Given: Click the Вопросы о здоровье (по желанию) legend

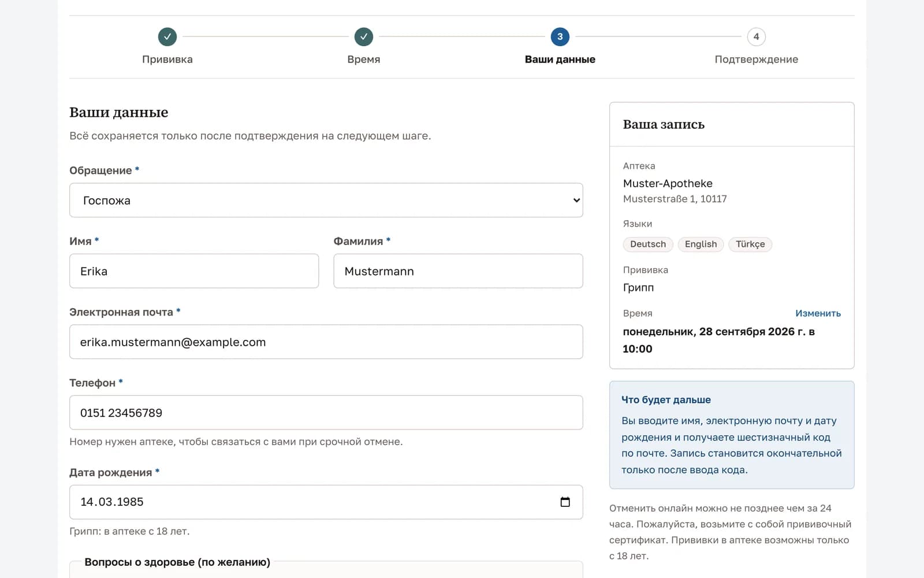Looking at the screenshot, I should coord(177,562).
